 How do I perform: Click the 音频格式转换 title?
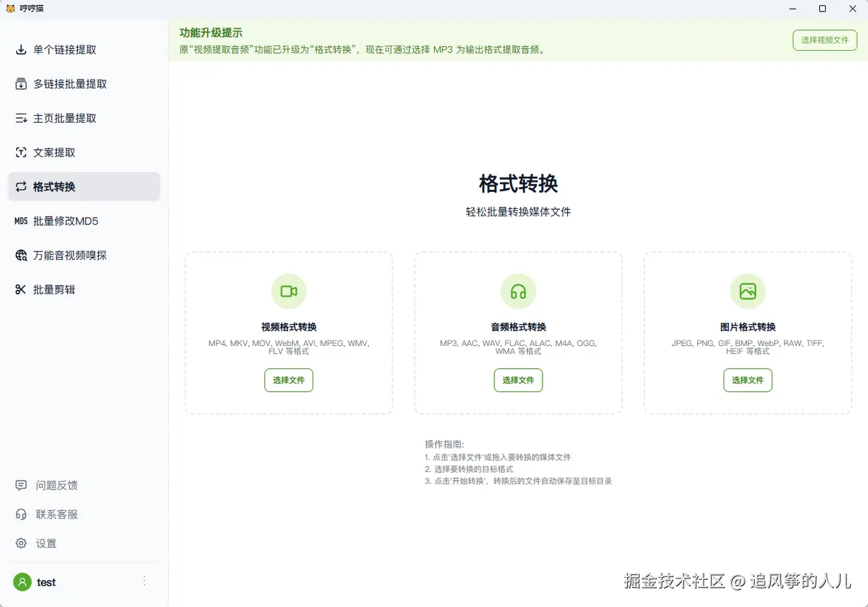[518, 327]
